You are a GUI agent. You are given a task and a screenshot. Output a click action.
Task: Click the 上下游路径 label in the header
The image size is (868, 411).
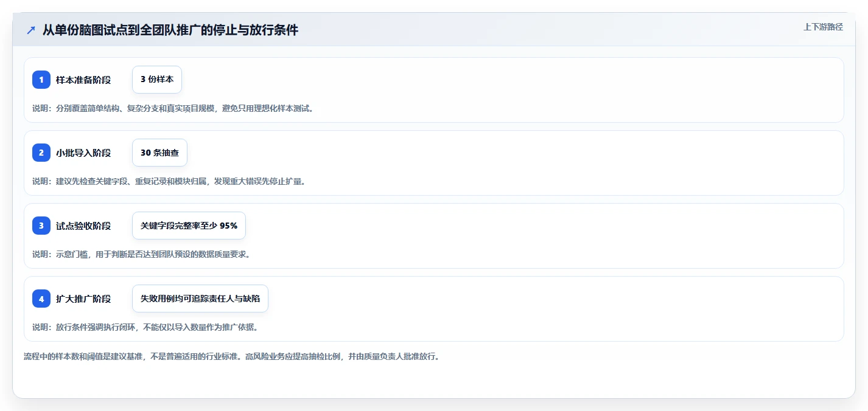click(x=823, y=27)
